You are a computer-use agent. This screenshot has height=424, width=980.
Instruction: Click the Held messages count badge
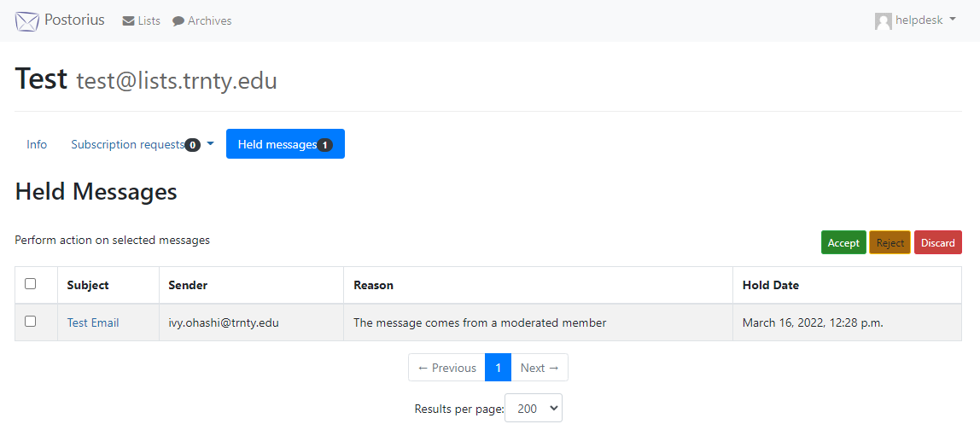325,145
